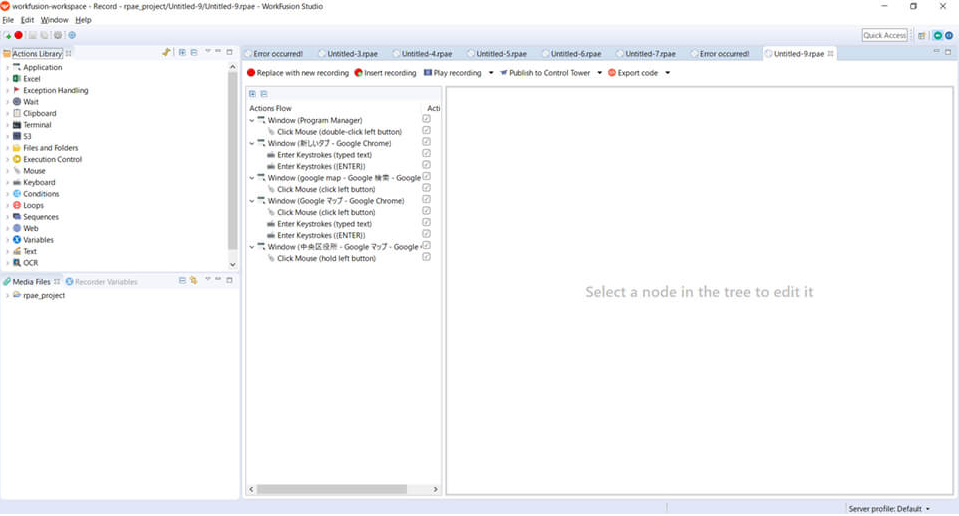The height and width of the screenshot is (516, 959).
Task: Toggle checkbox for the Click Mouse (hold left button) row
Action: point(426,257)
